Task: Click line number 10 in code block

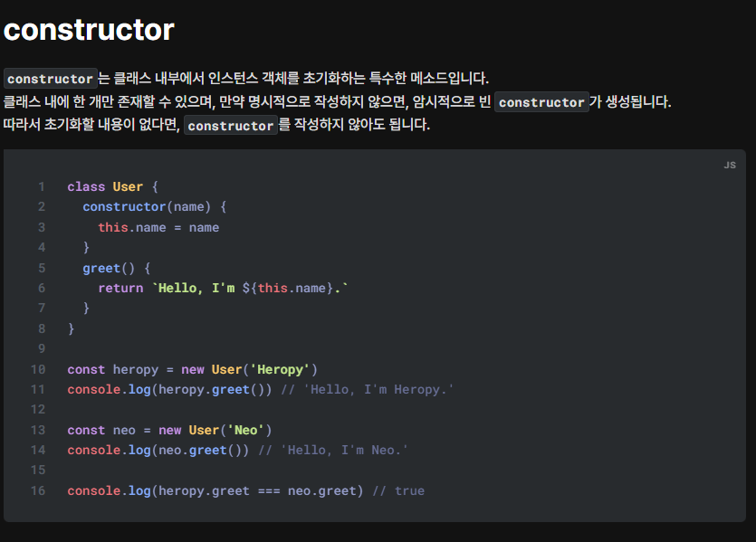Action: tap(38, 369)
